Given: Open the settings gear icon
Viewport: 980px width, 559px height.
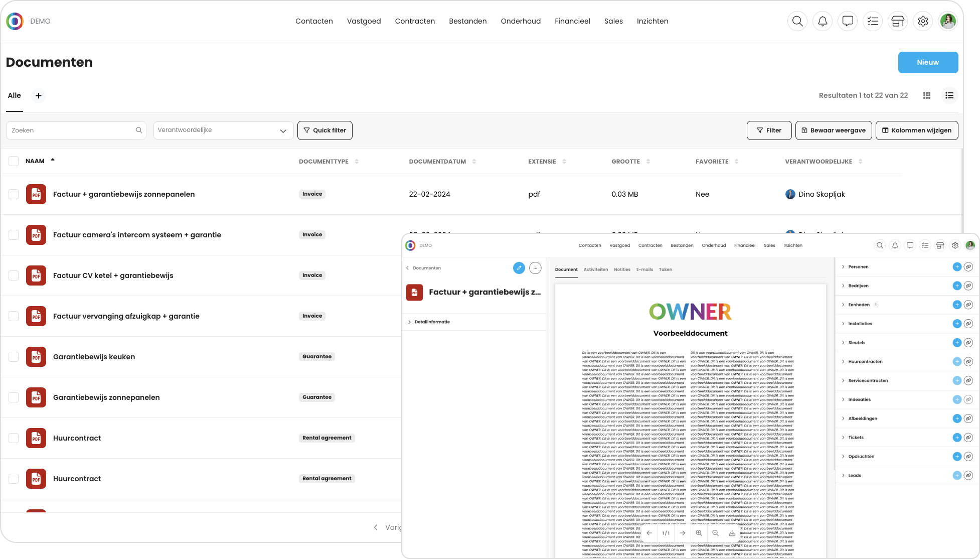Looking at the screenshot, I should tap(923, 21).
